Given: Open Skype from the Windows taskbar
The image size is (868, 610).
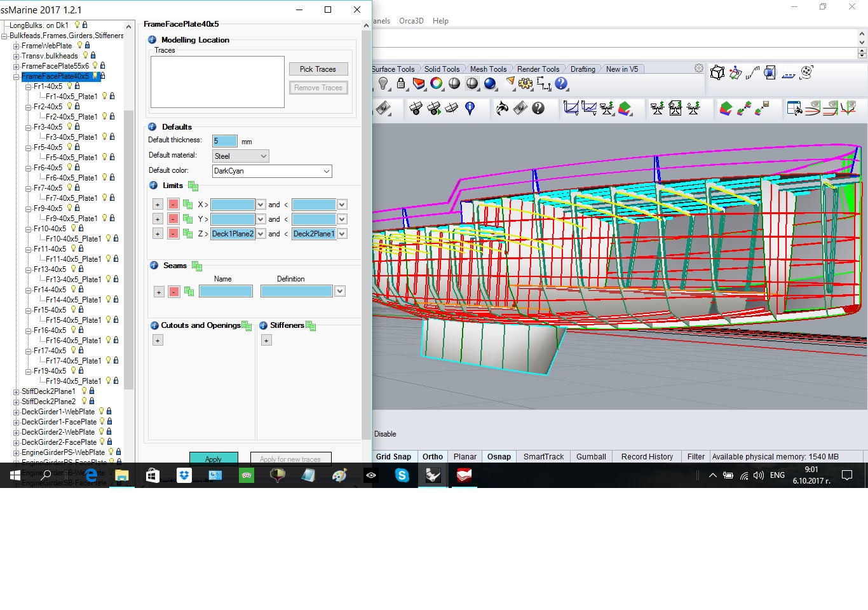Looking at the screenshot, I should (402, 475).
